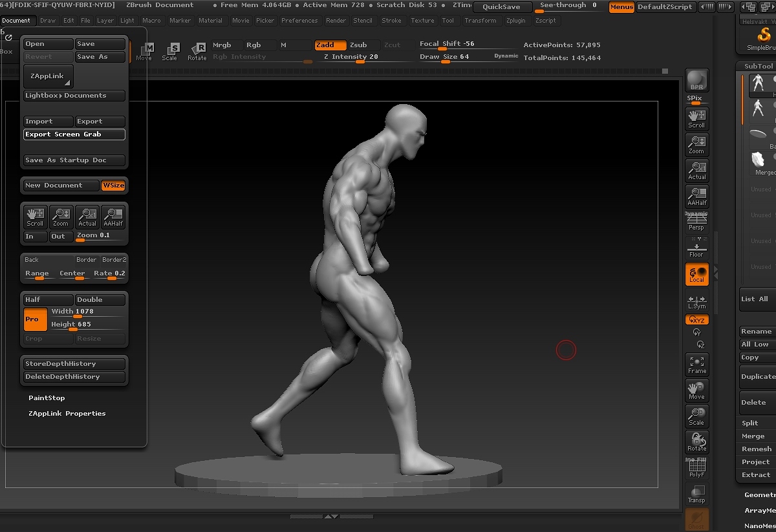Click the Frame mesh icon
The image size is (776, 532).
click(x=696, y=364)
